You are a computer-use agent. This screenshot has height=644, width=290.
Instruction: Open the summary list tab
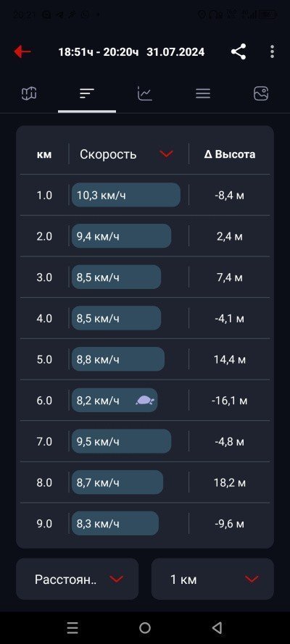tap(203, 93)
